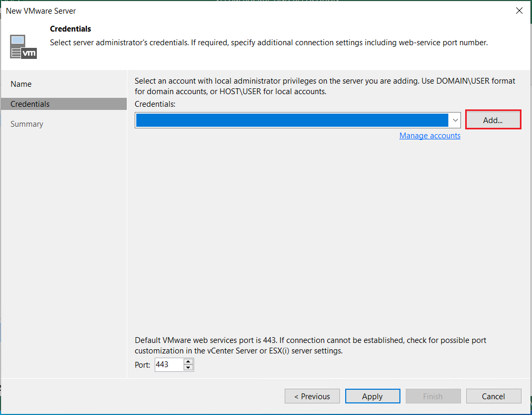Click the bold Credentials page heading

71,29
